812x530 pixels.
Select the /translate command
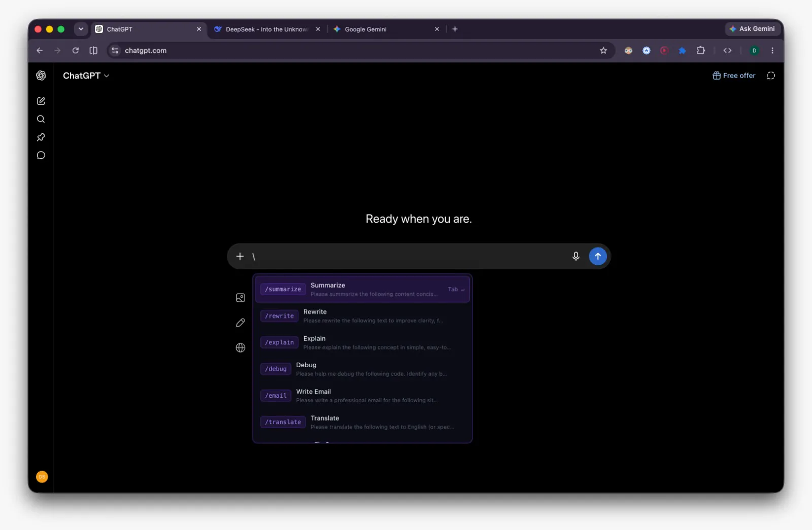coord(362,422)
